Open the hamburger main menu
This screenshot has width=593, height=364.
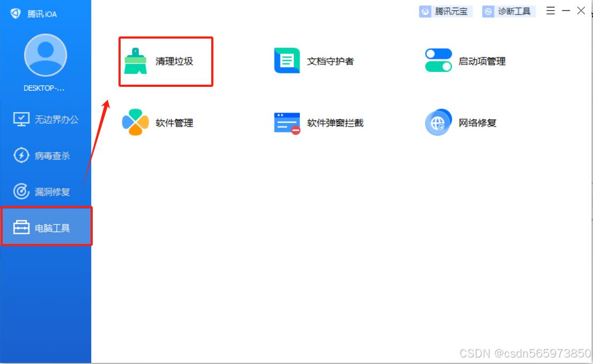pos(550,10)
